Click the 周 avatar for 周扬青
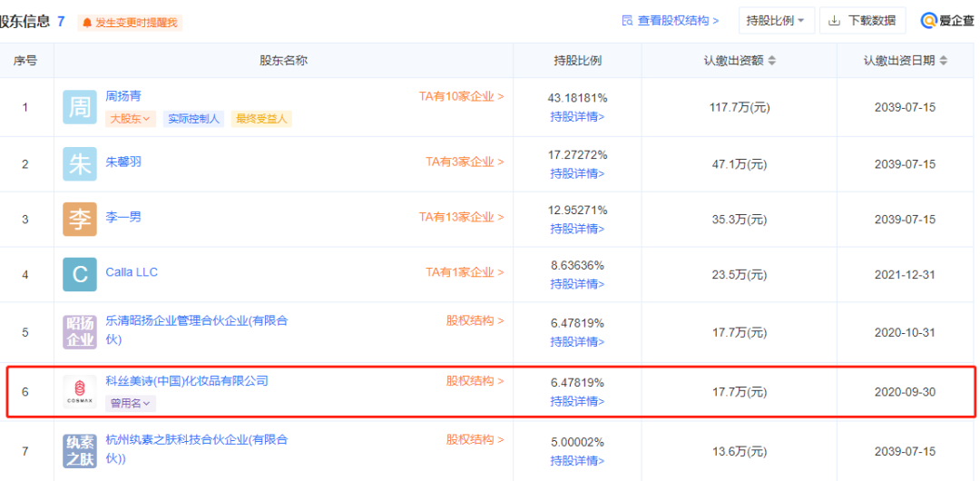 (80, 107)
